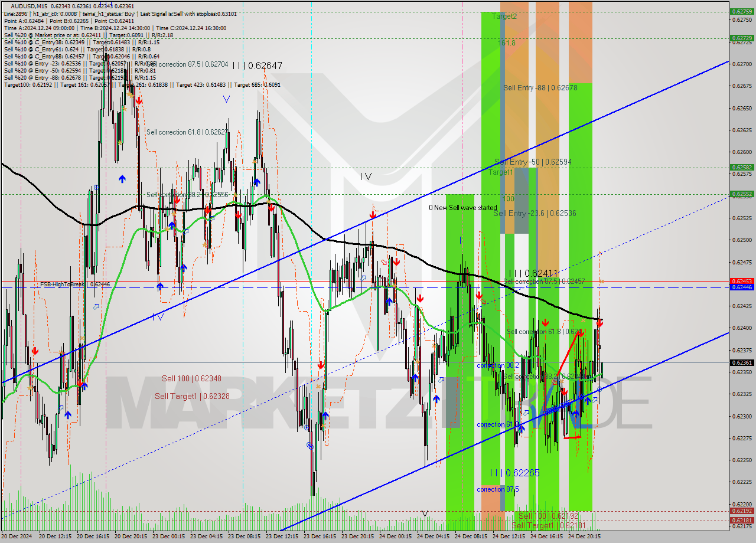Click the 'Sell correction 87.5 | 0.62457' label
This screenshot has height=543, width=756.
[544, 282]
